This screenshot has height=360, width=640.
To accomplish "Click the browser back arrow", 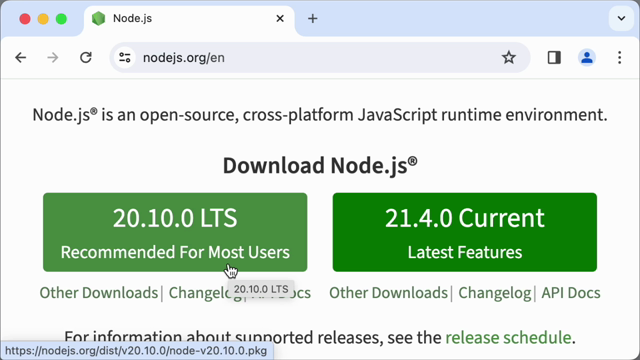I will coord(20,58).
